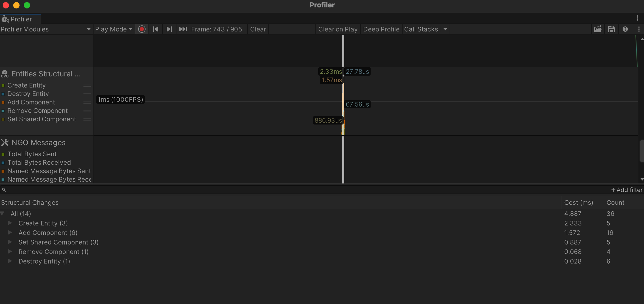The height and width of the screenshot is (304, 644).
Task: Toggle Deep Profile mode
Action: 381,29
